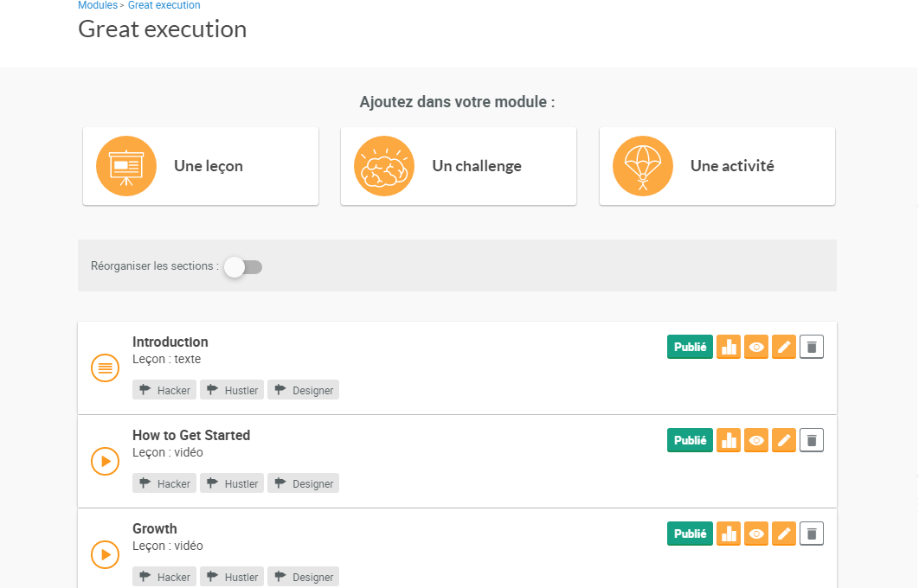The image size is (919, 588).
Task: Delete the Introduction lesson
Action: tap(812, 347)
